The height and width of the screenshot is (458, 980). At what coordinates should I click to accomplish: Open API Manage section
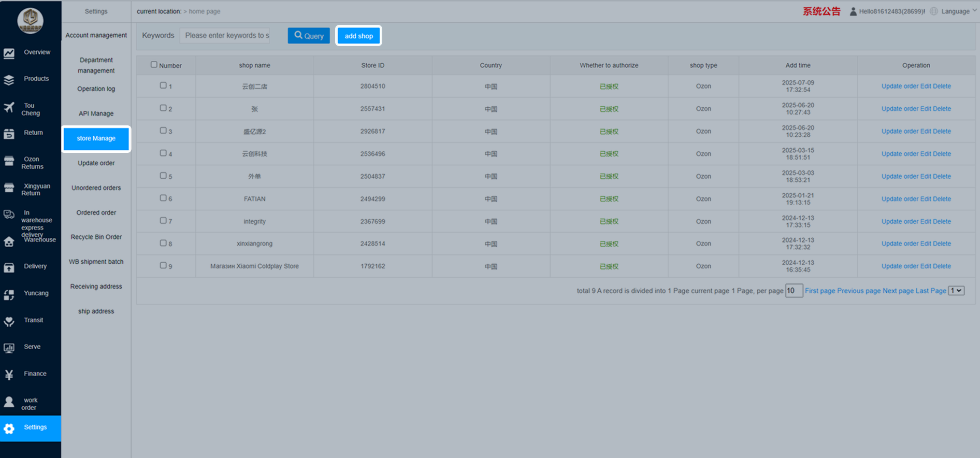(96, 113)
